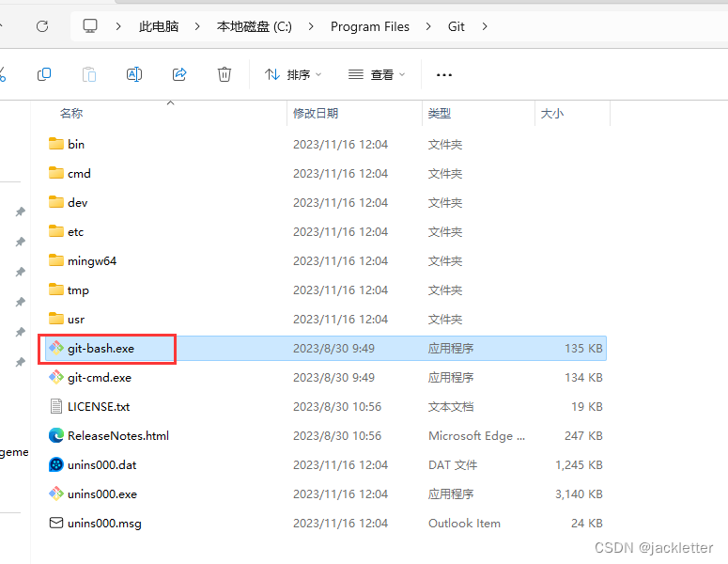Click the envelope icon of unins000.msg
728x564 pixels.
click(56, 523)
